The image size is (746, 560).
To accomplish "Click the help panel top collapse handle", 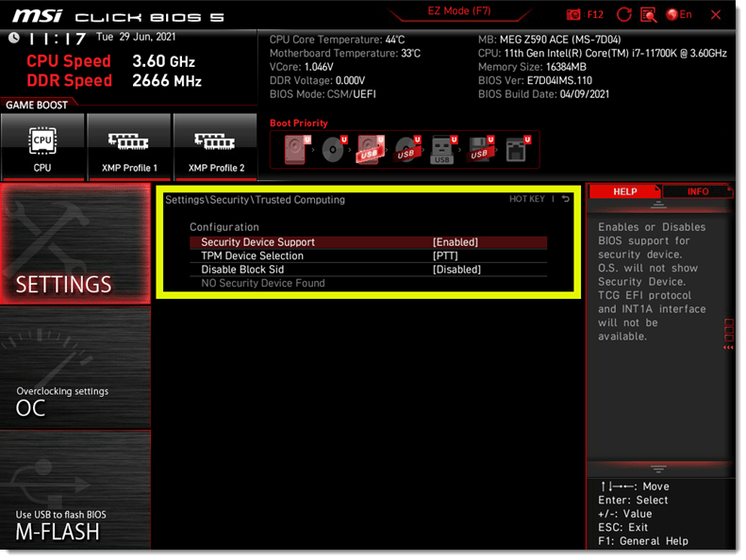I will pos(658,206).
